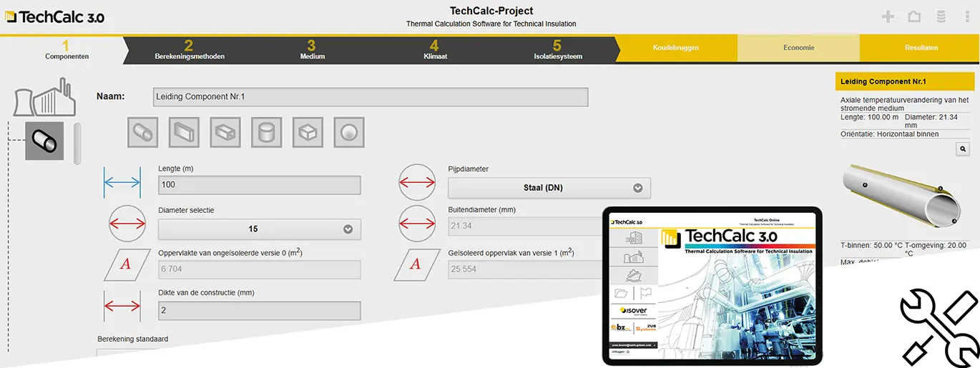Click the Dikte van de constructie field
This screenshot has height=368, width=980.
pos(260,311)
